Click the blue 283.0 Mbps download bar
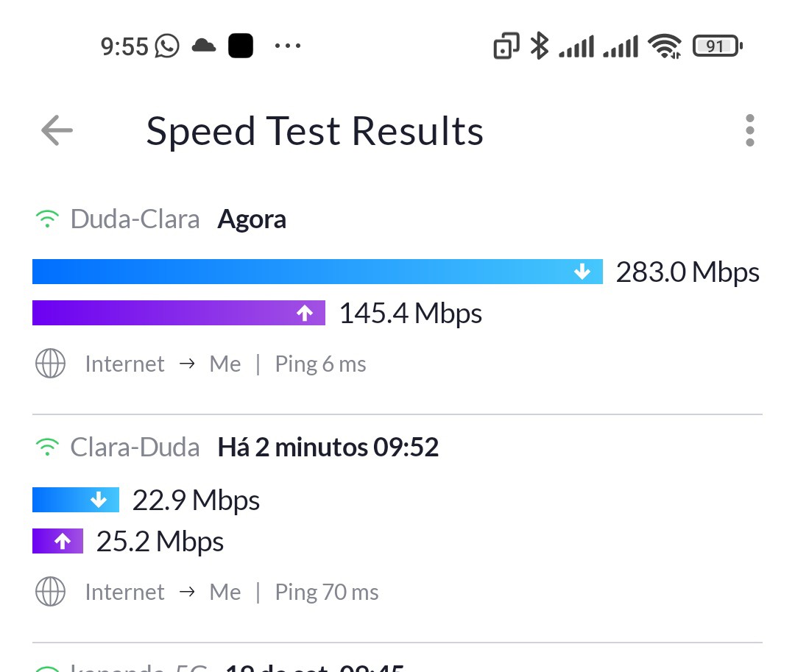 pyautogui.click(x=317, y=272)
